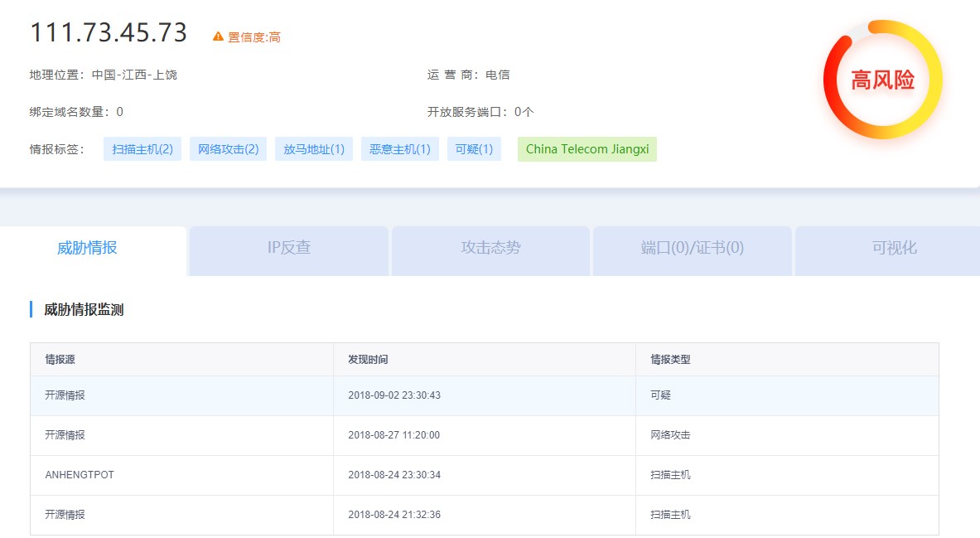980x538 pixels.
Task: Click the orange warning triangle icon beside 置信度:高
Action: tap(218, 37)
